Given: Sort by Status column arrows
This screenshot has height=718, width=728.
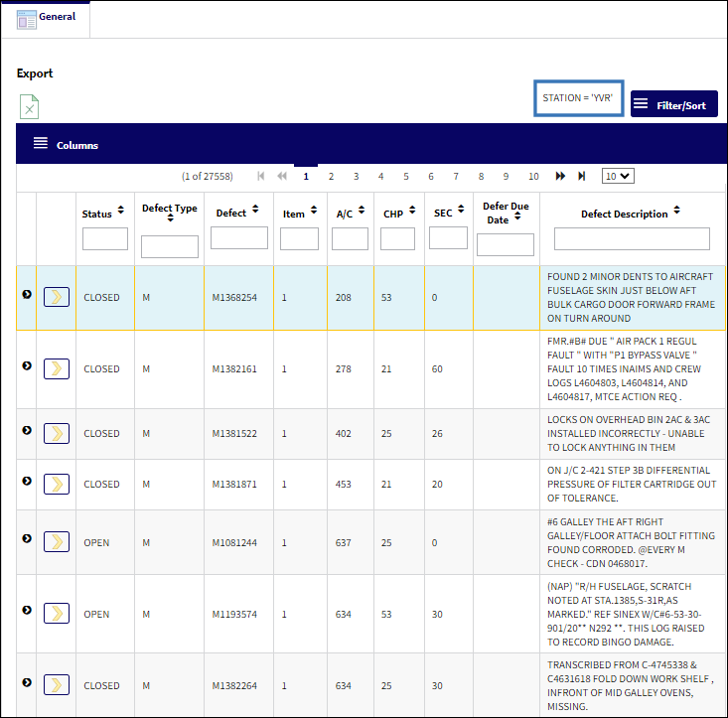Looking at the screenshot, I should click(121, 210).
